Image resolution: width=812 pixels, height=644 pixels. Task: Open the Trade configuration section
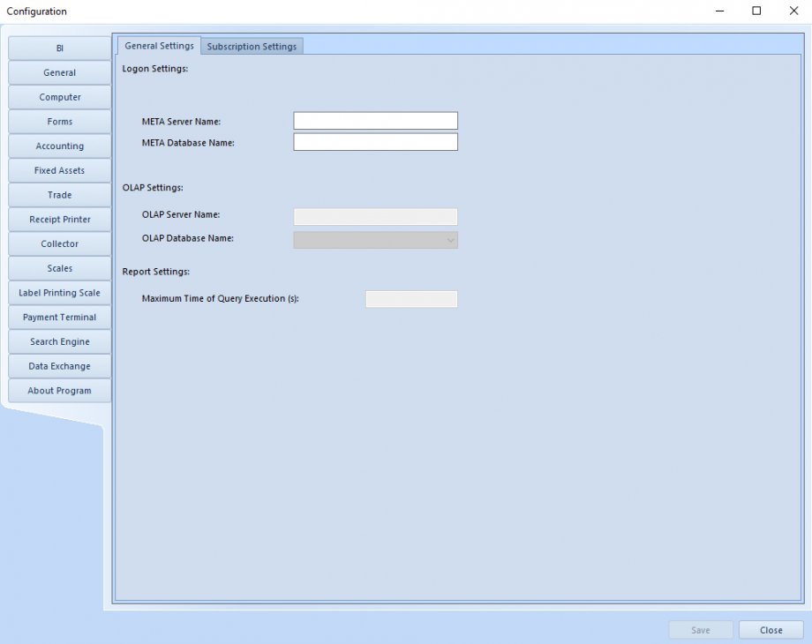tap(59, 195)
